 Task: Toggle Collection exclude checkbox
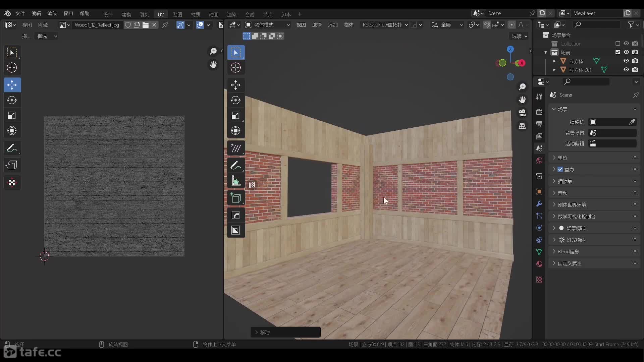(618, 44)
